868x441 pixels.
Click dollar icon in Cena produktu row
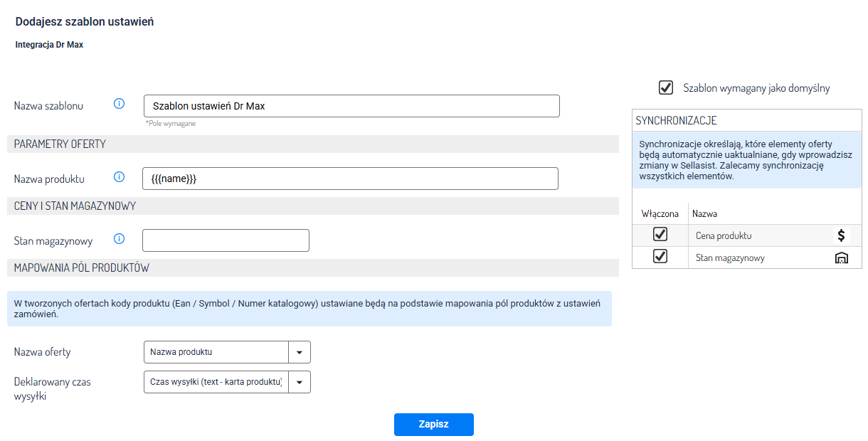(x=841, y=235)
